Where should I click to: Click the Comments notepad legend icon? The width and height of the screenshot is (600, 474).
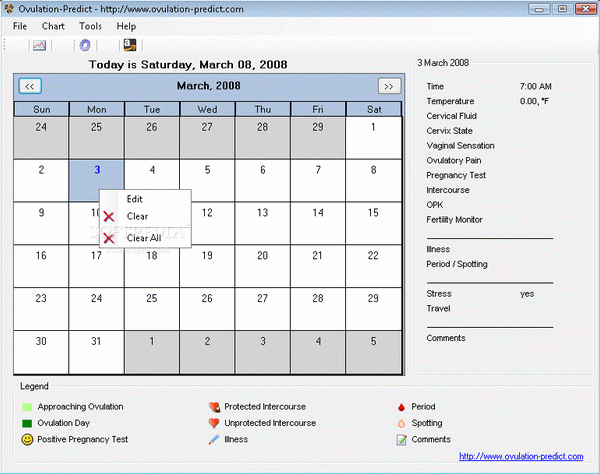pos(401,440)
